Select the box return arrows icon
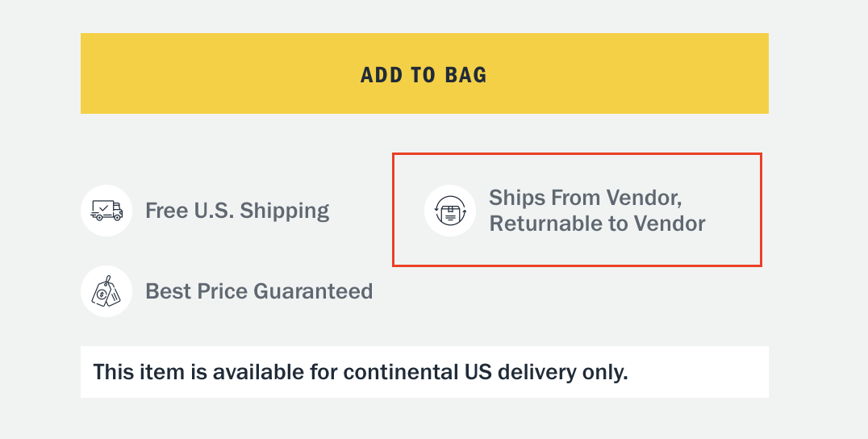The image size is (868, 439). [x=450, y=211]
